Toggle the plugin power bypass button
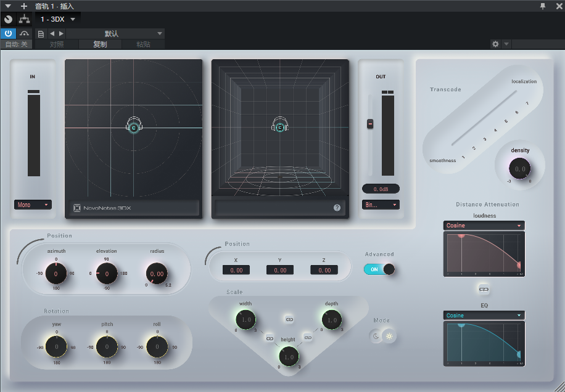 pos(8,33)
